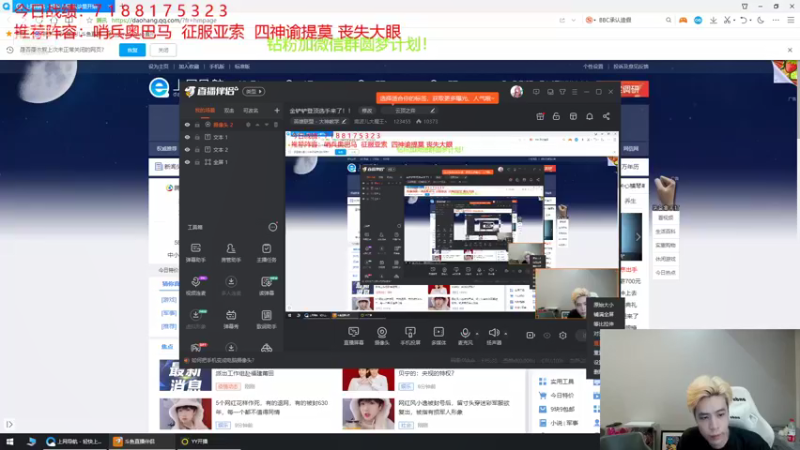Click the orange tag suggestion banner

tap(437, 98)
